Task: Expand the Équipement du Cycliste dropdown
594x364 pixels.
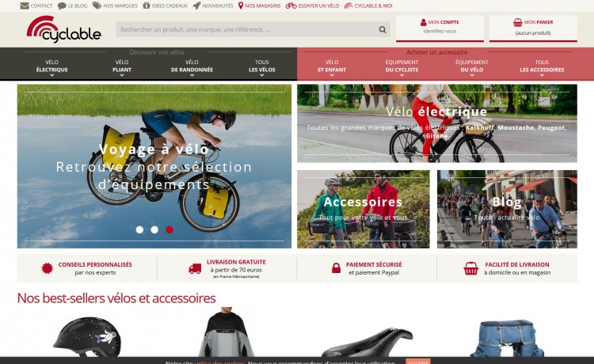Action: point(402,68)
